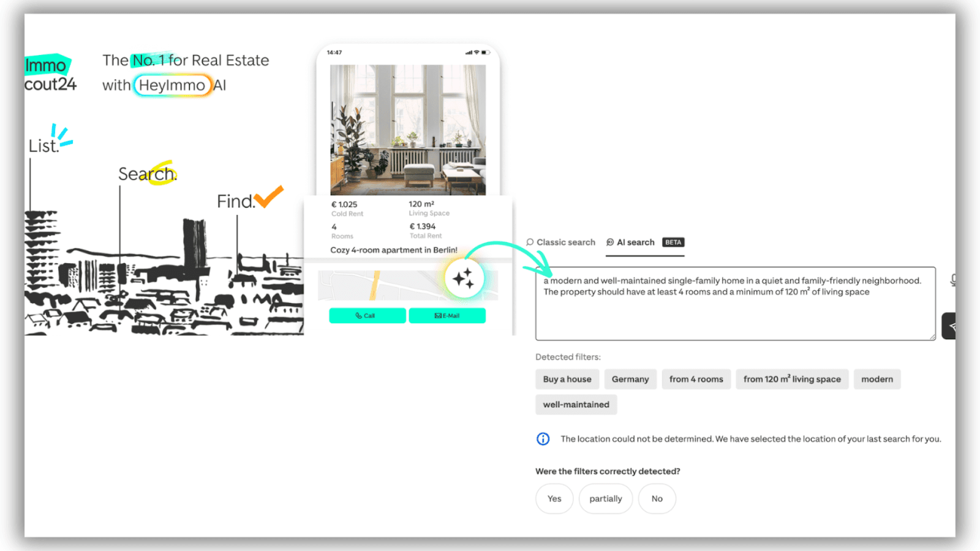Click the '120 m²' living space value
The image size is (980, 551).
[421, 204]
